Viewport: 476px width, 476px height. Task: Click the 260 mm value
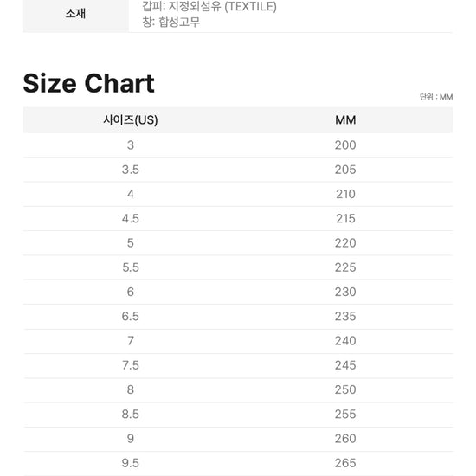point(345,439)
